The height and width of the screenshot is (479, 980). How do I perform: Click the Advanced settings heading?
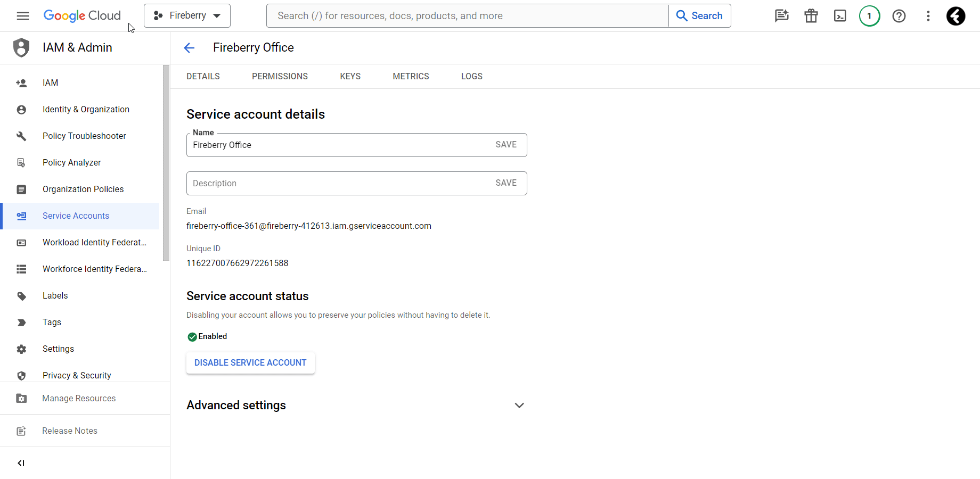pos(236,406)
